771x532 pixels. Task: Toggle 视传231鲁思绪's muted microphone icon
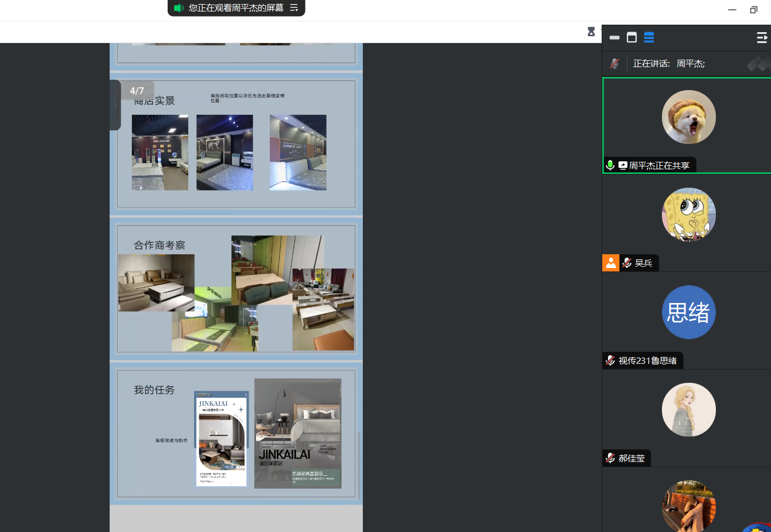pyautogui.click(x=610, y=360)
